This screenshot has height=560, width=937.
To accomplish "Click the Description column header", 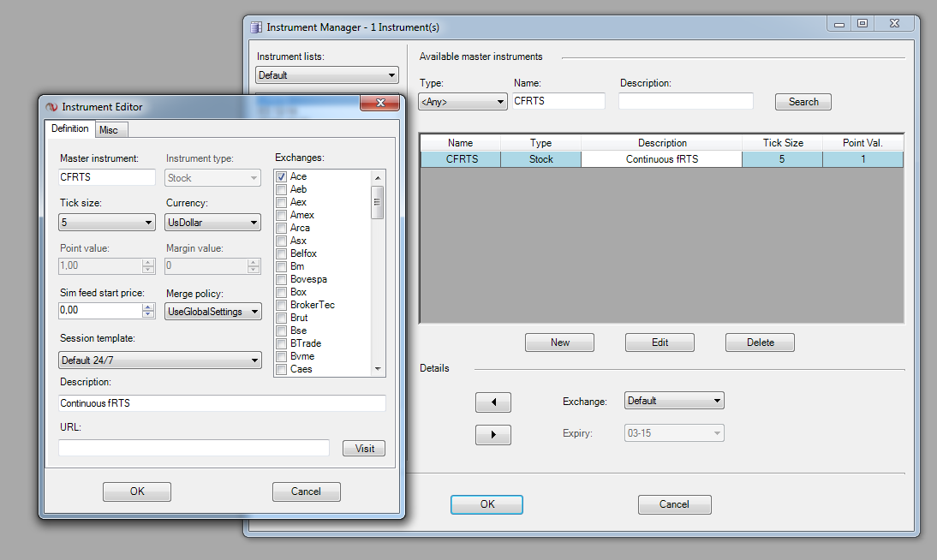I will pos(661,143).
